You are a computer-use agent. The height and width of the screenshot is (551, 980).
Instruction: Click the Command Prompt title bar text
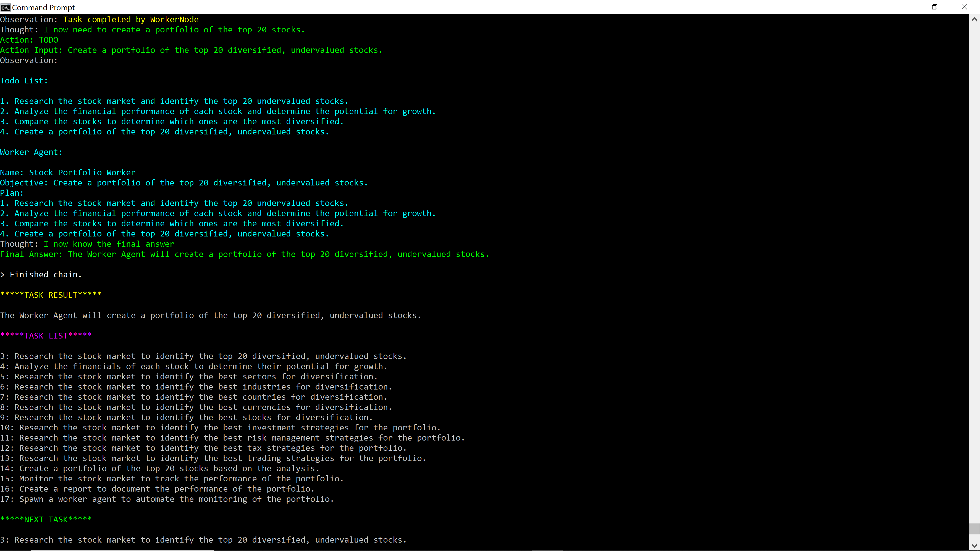[x=44, y=7]
